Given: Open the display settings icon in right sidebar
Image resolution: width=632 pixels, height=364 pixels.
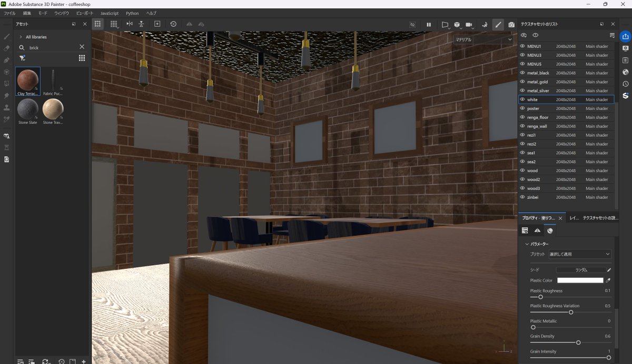Looking at the screenshot, I should 625,48.
